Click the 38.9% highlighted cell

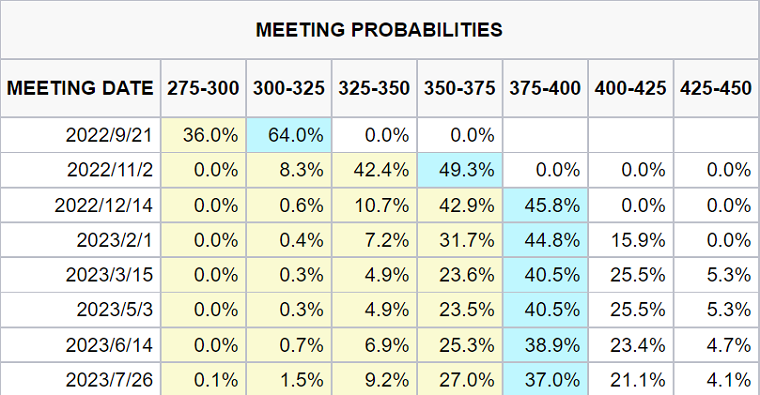point(545,345)
